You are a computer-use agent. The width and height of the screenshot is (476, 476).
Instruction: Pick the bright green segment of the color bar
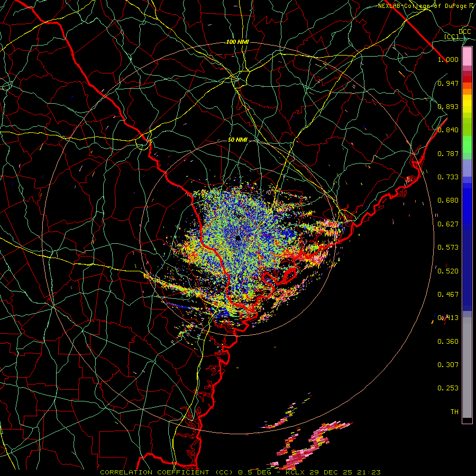[x=467, y=144]
